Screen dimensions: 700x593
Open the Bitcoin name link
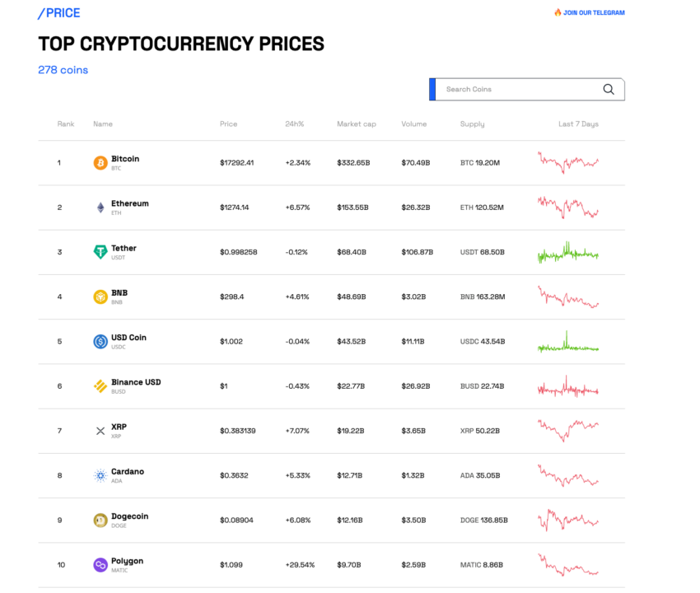(125, 159)
